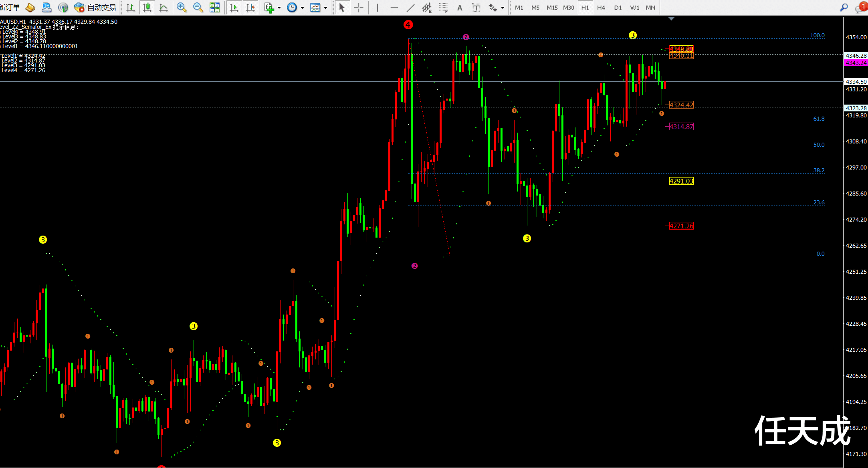This screenshot has height=468, width=868.
Task: Switch to the M15 timeframe
Action: coord(552,8)
